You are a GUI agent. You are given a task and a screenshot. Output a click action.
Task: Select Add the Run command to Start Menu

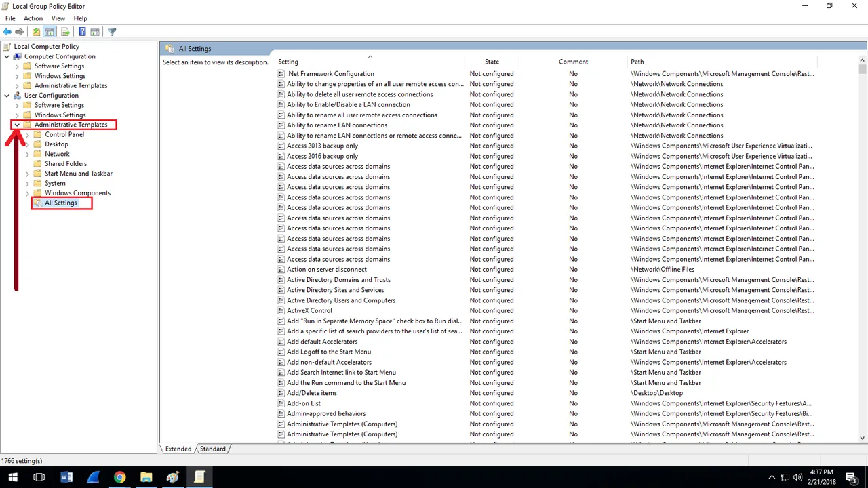tap(346, 383)
